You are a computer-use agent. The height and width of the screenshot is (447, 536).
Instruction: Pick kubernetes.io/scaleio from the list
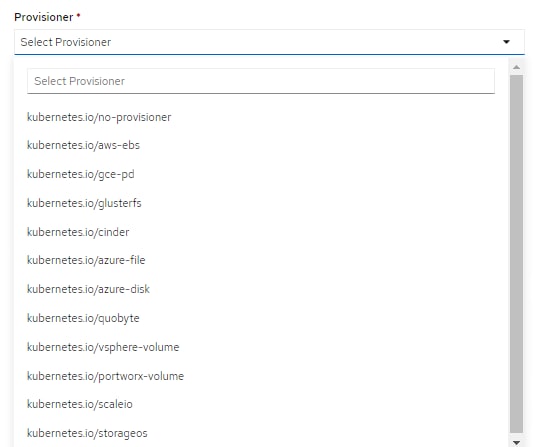(80, 404)
